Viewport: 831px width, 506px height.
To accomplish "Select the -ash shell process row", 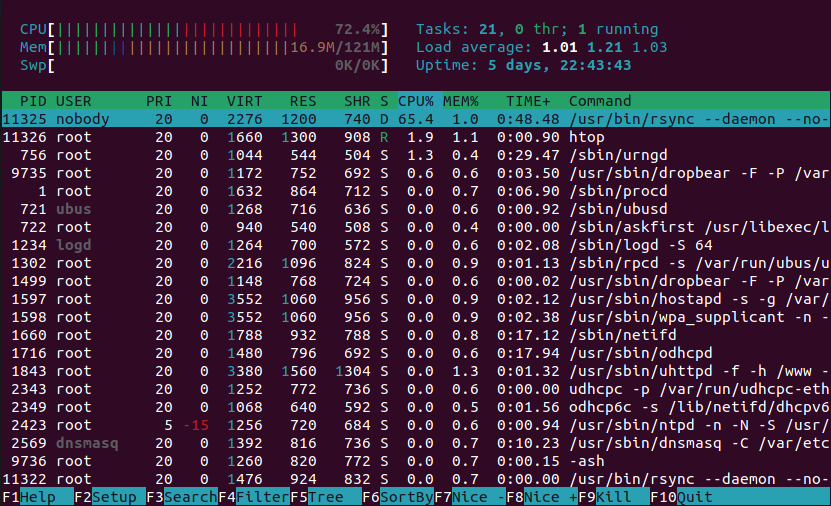I will click(x=416, y=461).
